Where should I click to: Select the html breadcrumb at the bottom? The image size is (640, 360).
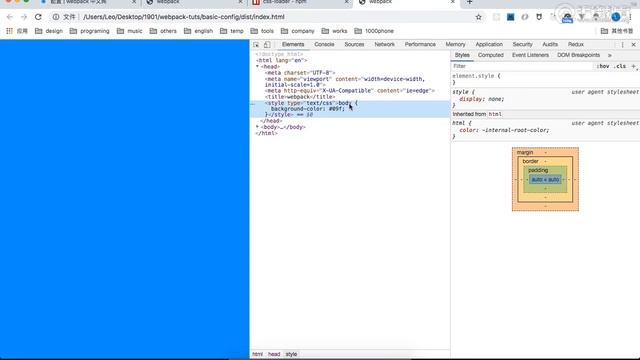click(x=258, y=354)
